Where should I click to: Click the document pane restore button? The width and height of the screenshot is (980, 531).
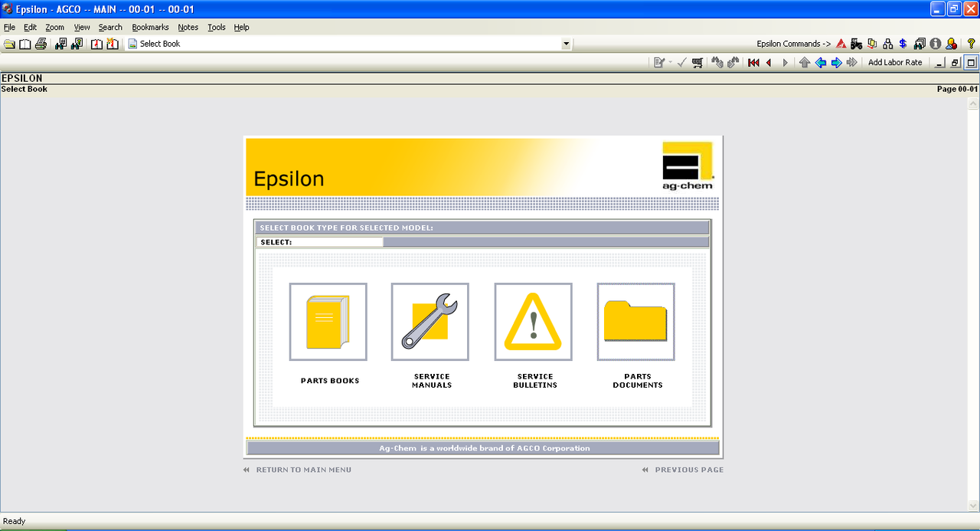click(x=955, y=63)
